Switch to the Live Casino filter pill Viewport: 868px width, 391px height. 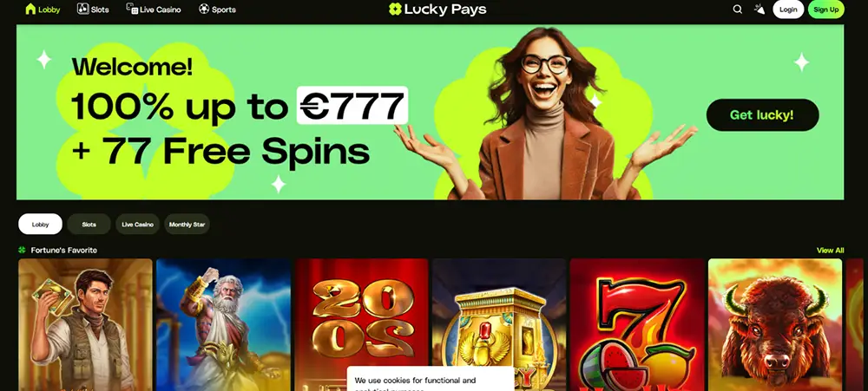137,225
